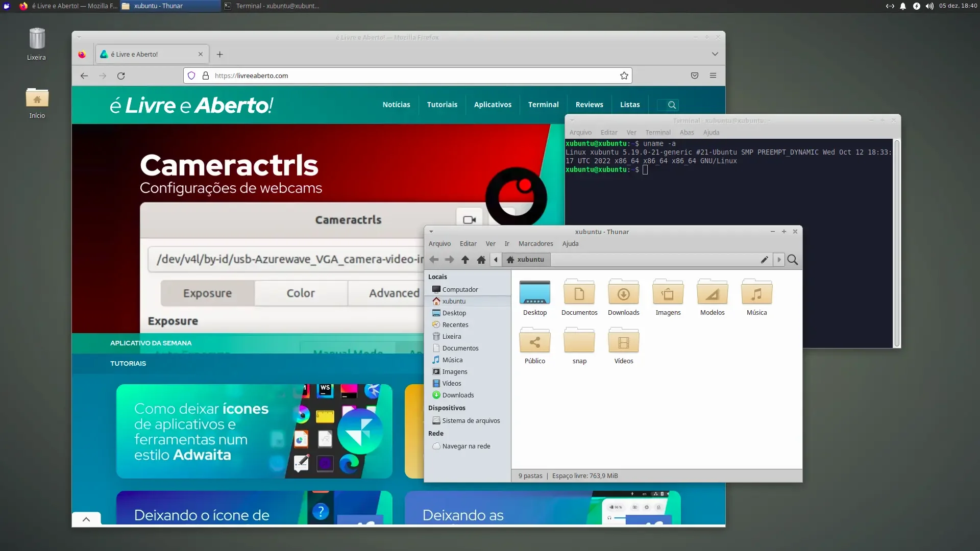Switch to the é Livre e Aberto! Firefox tab

tap(152, 54)
